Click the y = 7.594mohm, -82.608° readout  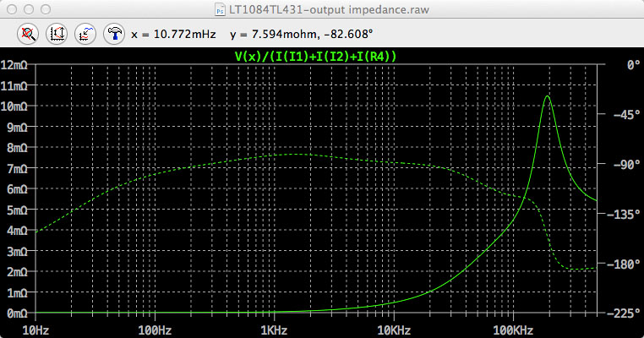coord(302,34)
